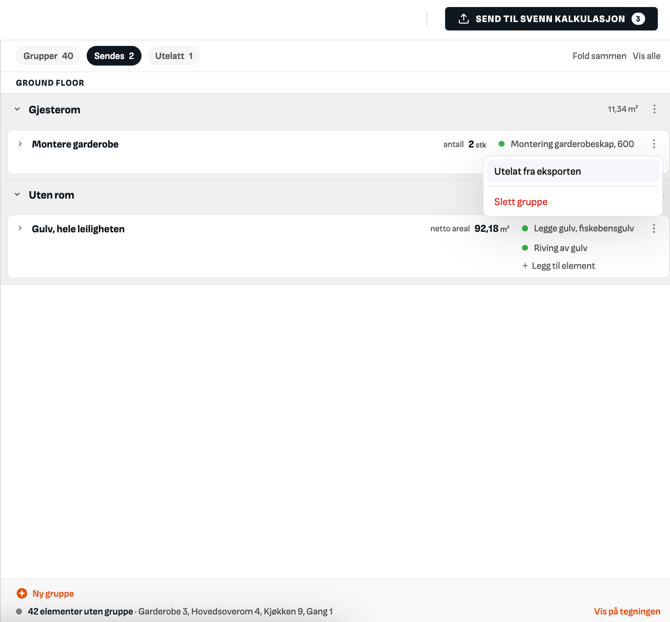Viewport: 670px width, 622px height.
Task: Click the 92,18 m² netto areal value
Action: coord(492,229)
